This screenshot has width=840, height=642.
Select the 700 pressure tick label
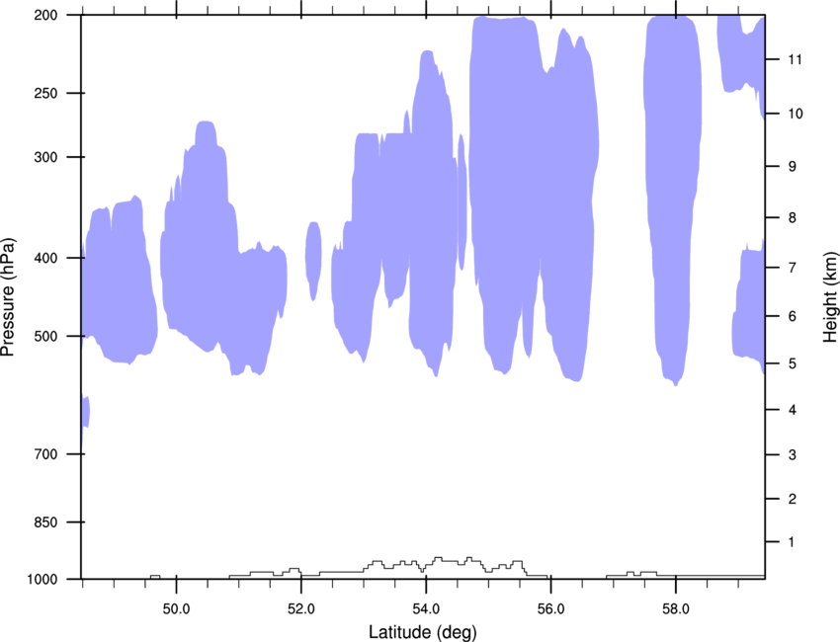click(45, 454)
